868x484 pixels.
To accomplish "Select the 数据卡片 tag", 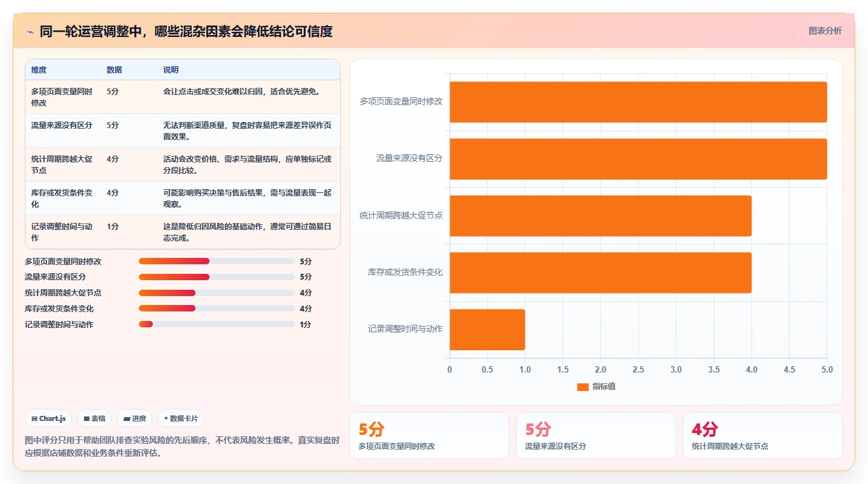I will [x=181, y=418].
